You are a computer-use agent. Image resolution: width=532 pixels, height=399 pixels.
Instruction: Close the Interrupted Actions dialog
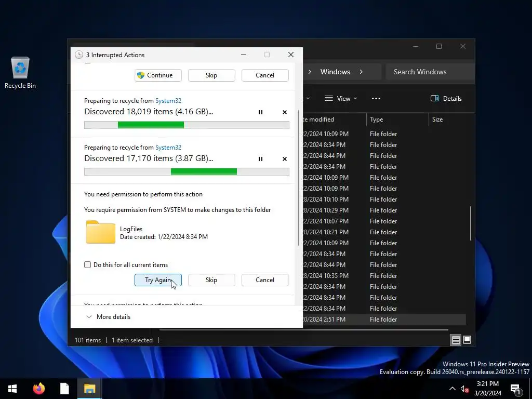[x=291, y=55]
